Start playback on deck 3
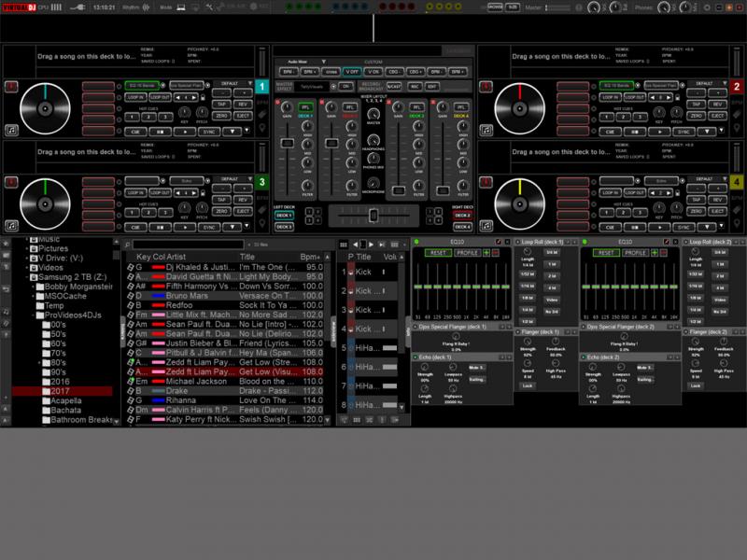The image size is (747, 560). tap(185, 227)
